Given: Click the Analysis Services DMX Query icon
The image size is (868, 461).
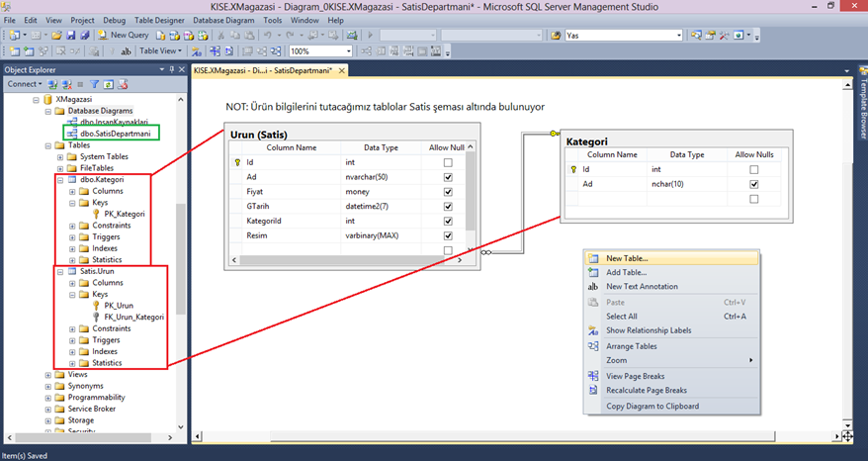Looking at the screenshot, I should click(188, 35).
